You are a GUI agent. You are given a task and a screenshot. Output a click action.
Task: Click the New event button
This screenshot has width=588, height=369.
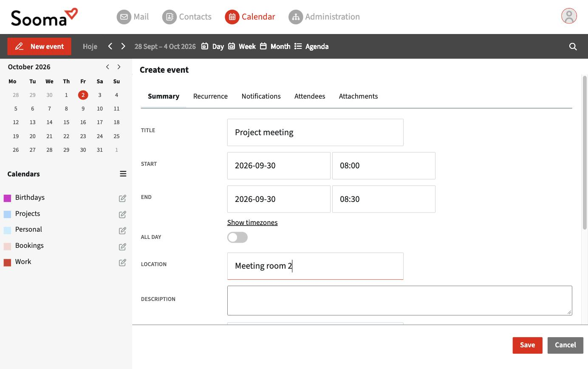[39, 46]
